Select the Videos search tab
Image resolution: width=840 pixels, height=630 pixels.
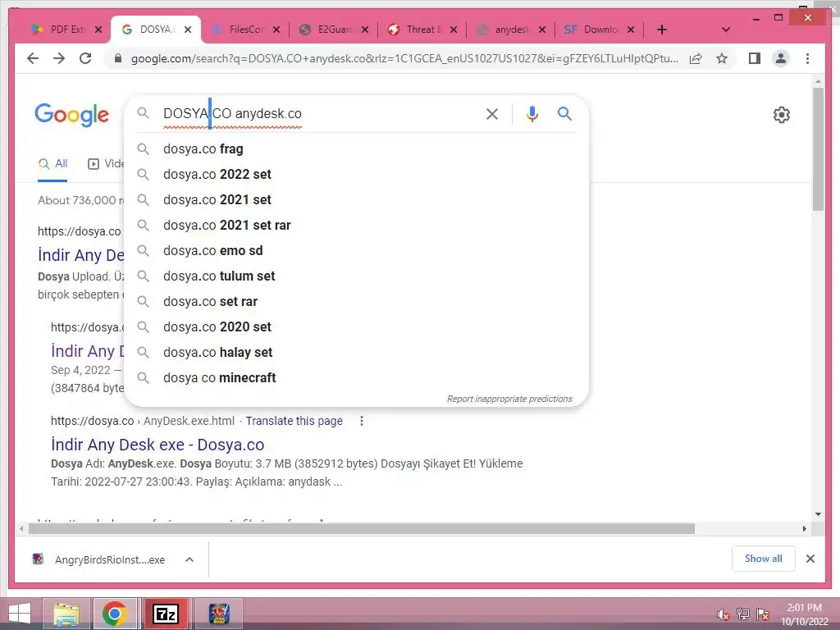[105, 164]
